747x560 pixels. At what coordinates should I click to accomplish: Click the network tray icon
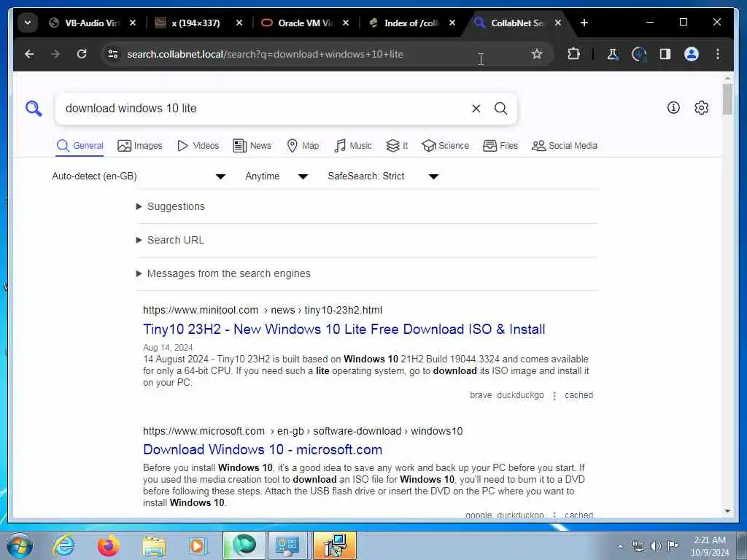pyautogui.click(x=638, y=546)
